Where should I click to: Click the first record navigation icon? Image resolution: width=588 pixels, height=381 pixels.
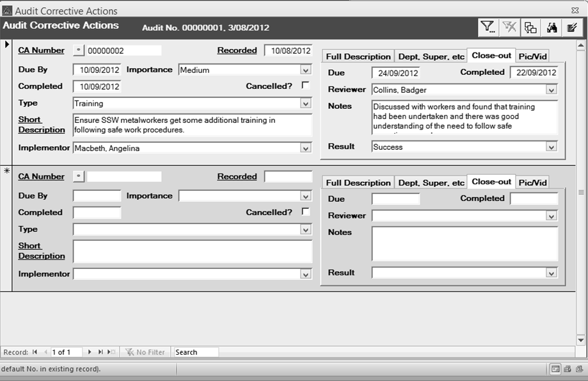click(x=35, y=352)
